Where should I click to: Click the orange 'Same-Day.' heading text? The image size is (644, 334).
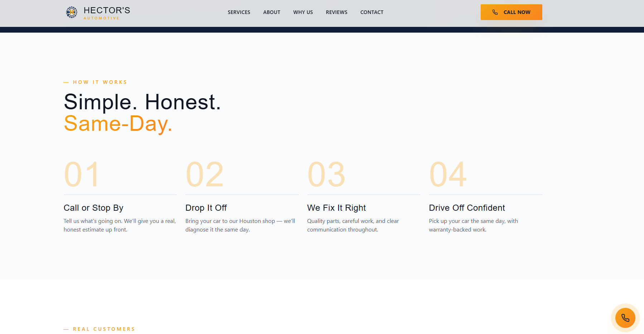coord(118,124)
